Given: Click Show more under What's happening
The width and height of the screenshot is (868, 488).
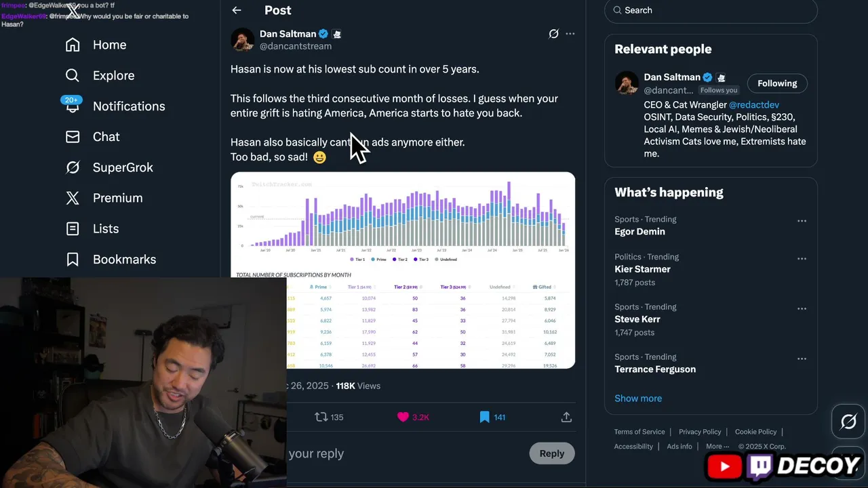Looking at the screenshot, I should pos(638,398).
